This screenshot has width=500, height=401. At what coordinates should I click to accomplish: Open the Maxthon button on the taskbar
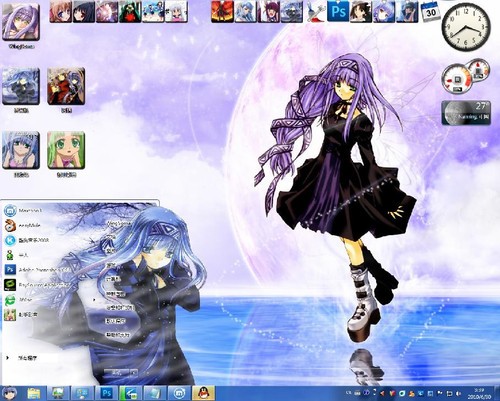179,393
